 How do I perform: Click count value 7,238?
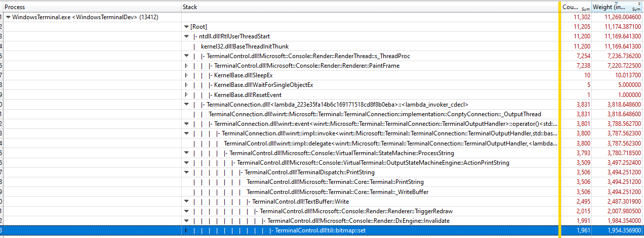click(583, 66)
